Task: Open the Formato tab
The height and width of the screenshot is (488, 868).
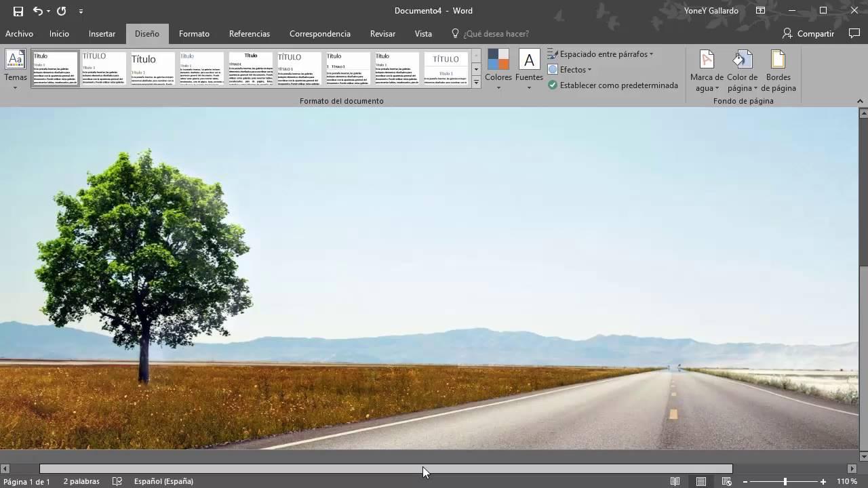Action: [194, 34]
